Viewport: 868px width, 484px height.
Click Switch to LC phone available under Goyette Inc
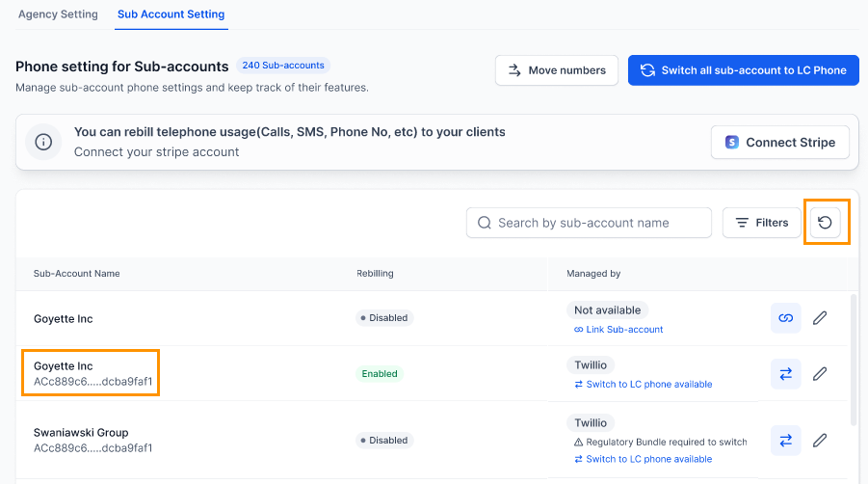648,384
